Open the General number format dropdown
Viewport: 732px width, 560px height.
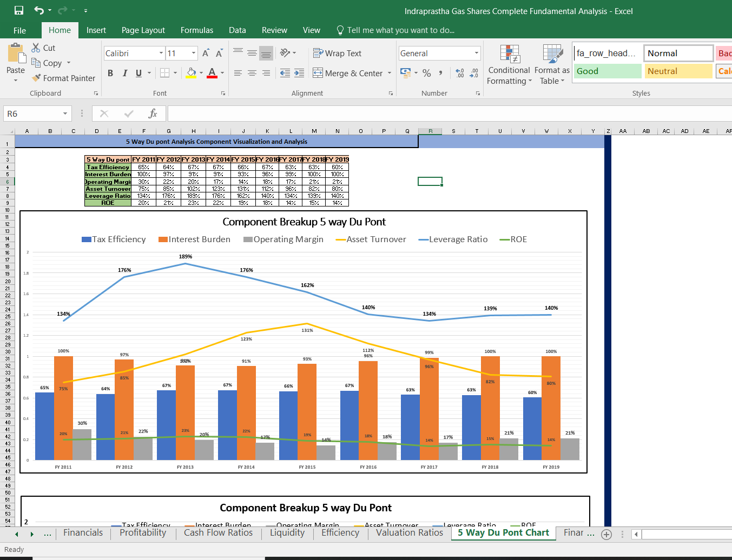(x=477, y=53)
